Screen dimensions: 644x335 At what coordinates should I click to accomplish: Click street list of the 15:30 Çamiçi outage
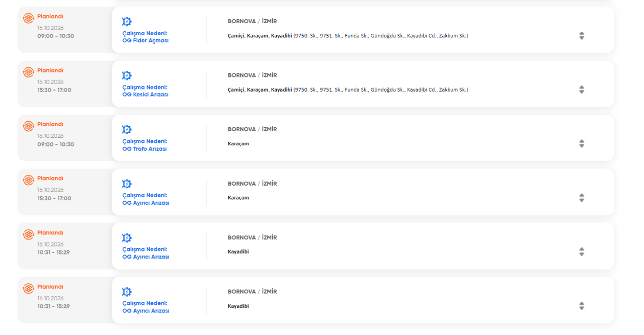click(381, 90)
